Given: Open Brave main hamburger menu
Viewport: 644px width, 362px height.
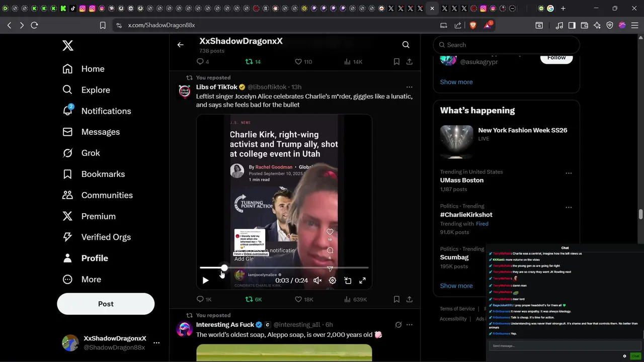Looking at the screenshot, I should [x=634, y=25].
